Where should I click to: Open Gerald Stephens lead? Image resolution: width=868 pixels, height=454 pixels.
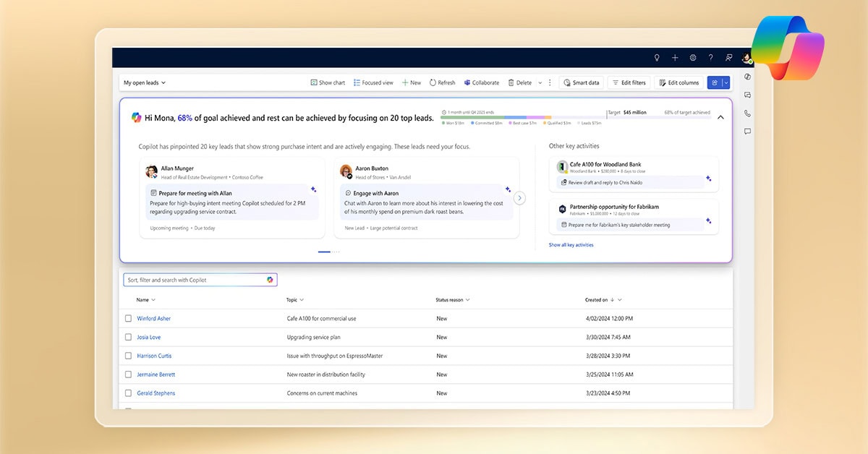[x=156, y=393]
